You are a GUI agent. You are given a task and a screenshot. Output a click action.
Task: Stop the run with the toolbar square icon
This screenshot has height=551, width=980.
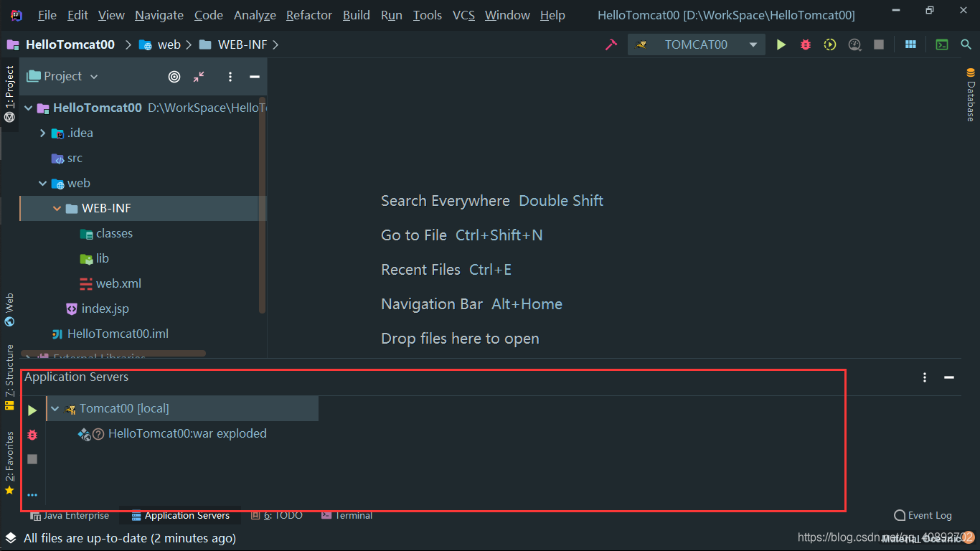click(x=879, y=44)
